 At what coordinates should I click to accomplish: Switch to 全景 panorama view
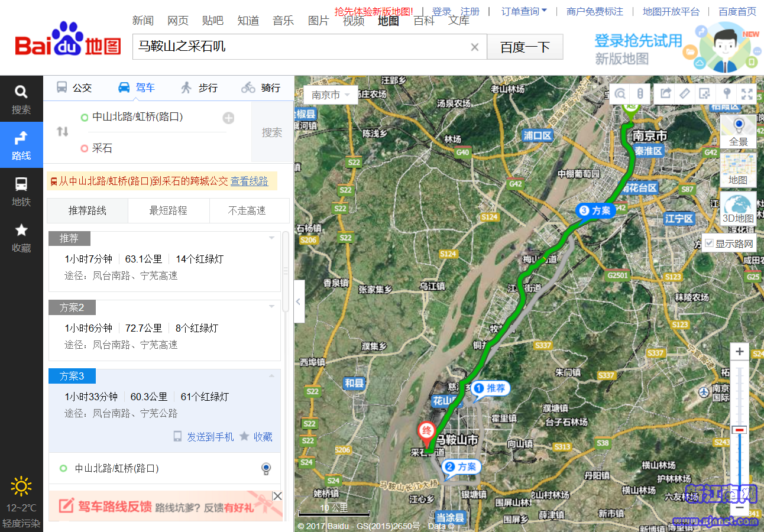click(x=739, y=131)
